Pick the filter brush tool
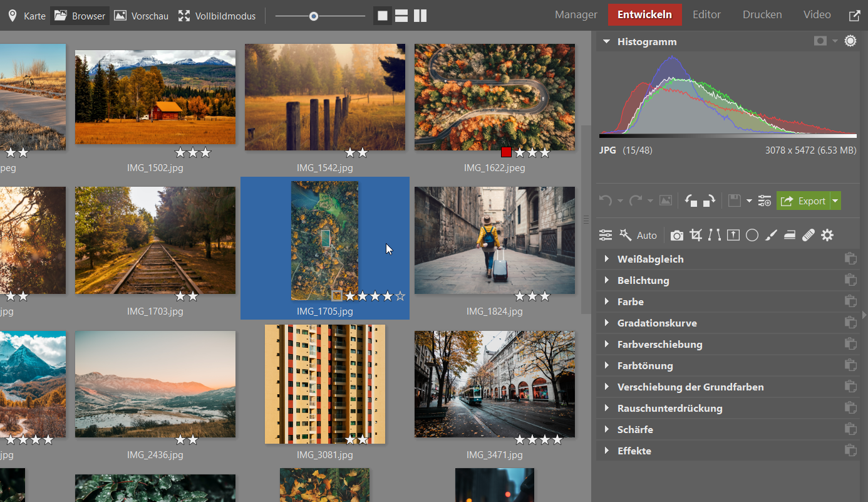The width and height of the screenshot is (868, 502). pyautogui.click(x=771, y=235)
